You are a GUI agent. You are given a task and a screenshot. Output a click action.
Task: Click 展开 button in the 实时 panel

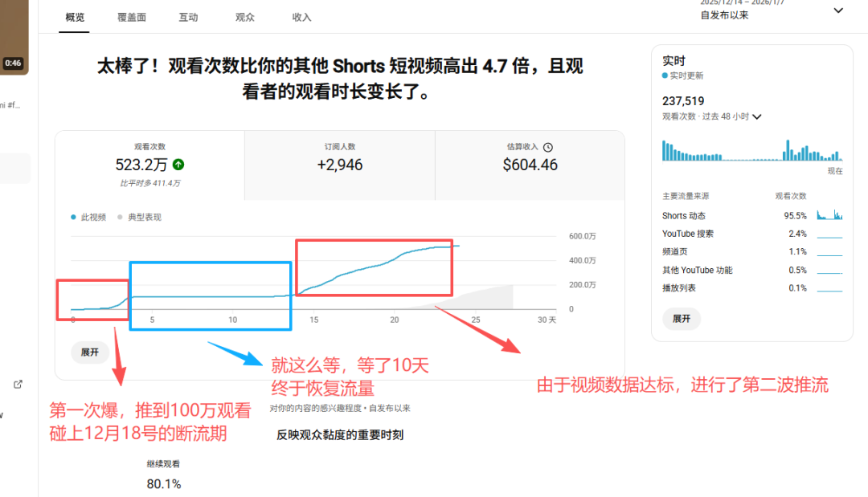point(682,319)
